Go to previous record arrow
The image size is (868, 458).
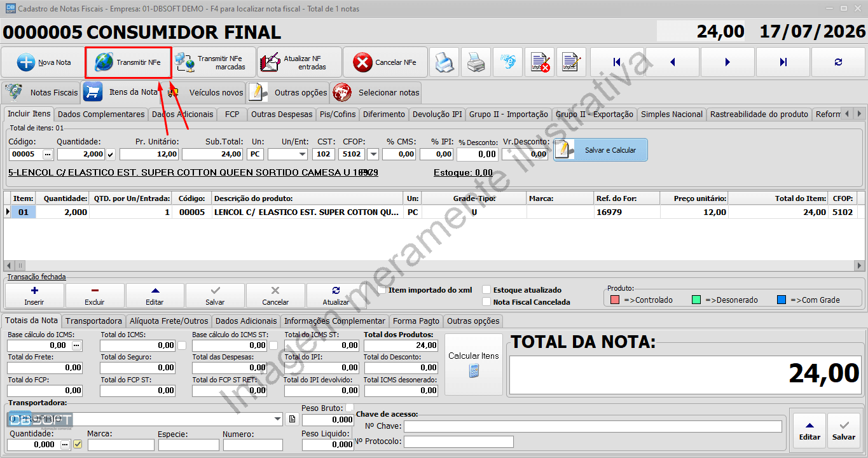click(673, 62)
